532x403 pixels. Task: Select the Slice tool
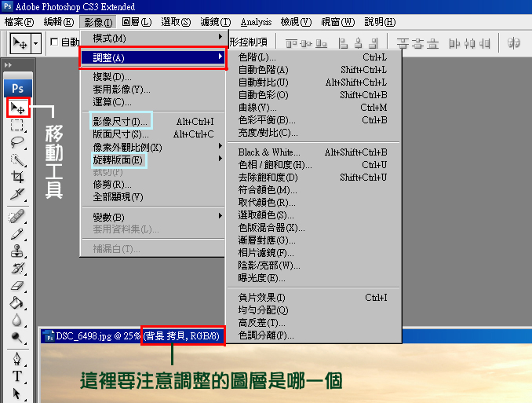pyautogui.click(x=17, y=194)
